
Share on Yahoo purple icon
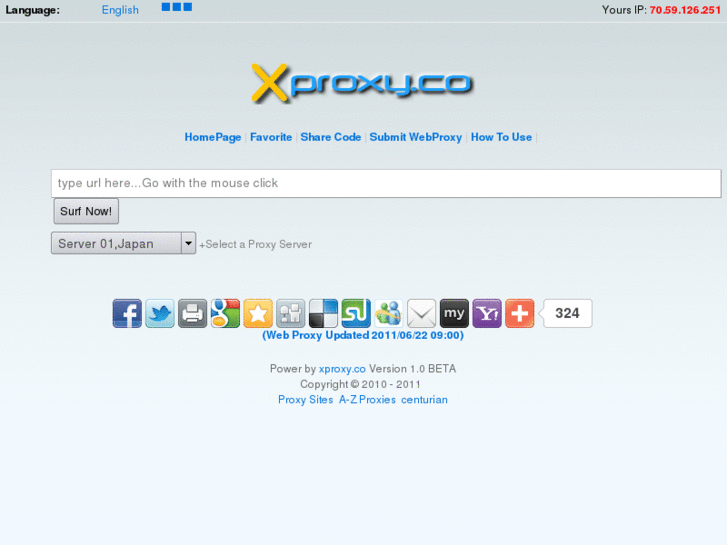coord(487,314)
